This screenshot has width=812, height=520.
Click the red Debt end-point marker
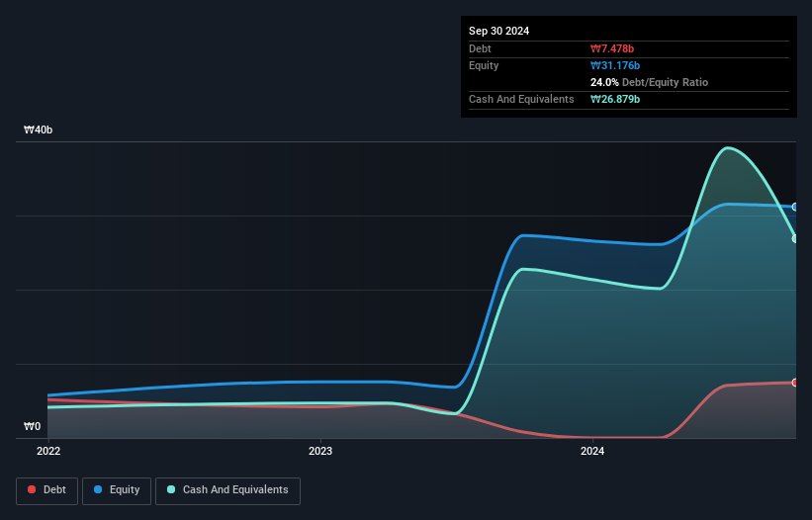click(795, 383)
